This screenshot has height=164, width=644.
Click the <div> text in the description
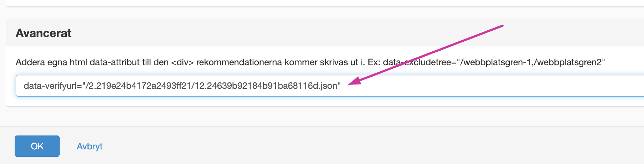click(x=182, y=62)
